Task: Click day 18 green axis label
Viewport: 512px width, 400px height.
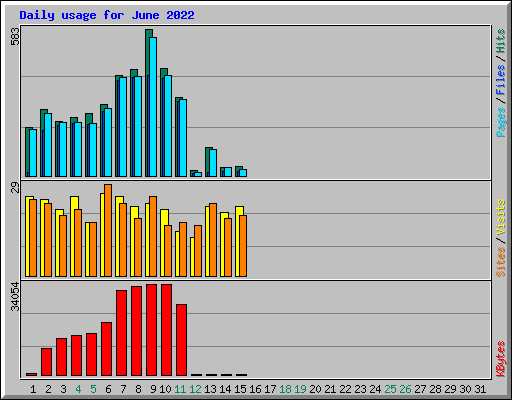Action: coord(285,389)
